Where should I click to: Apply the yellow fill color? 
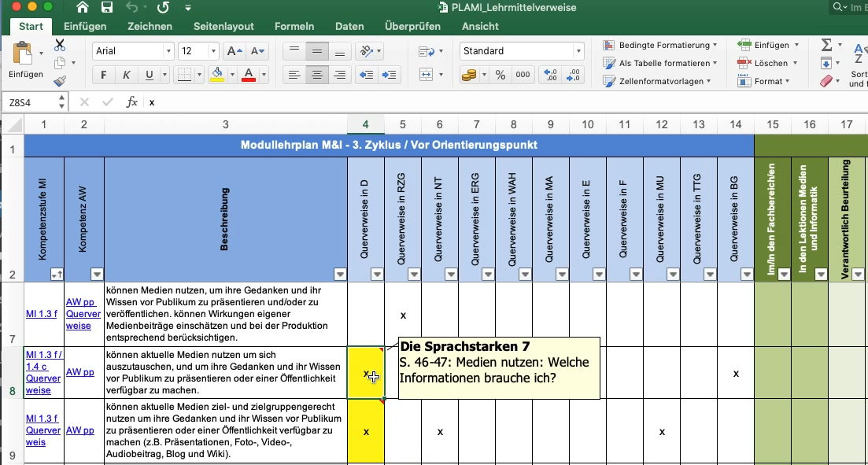[217, 75]
